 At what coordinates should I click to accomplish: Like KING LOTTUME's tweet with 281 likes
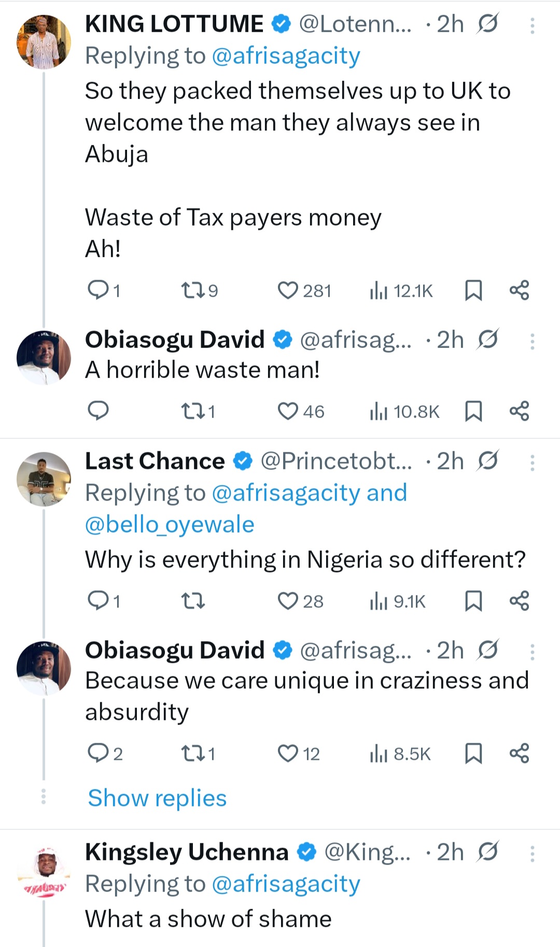pos(288,290)
